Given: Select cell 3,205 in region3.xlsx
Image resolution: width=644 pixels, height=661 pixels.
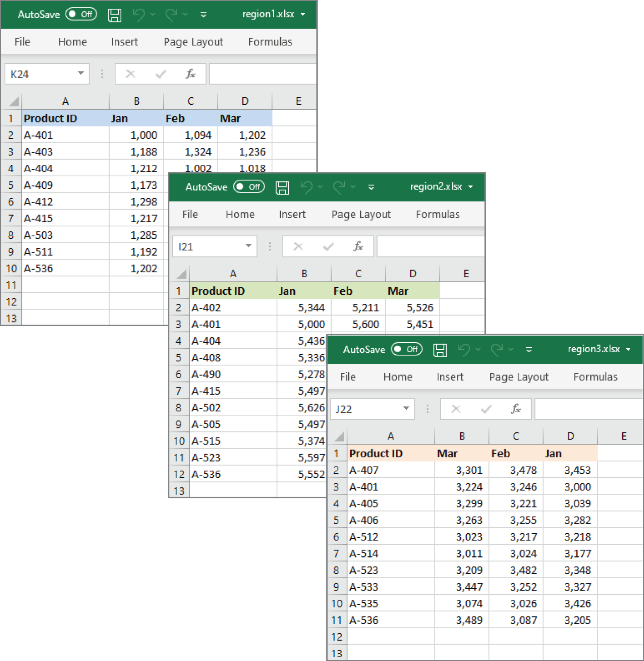Looking at the screenshot, I should pyautogui.click(x=571, y=621).
